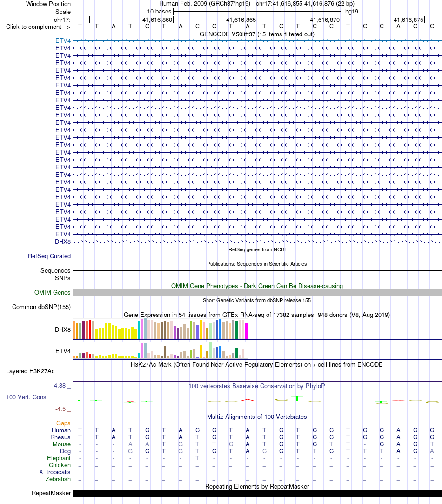Click the tall green T in the PhyloP track

point(297,398)
